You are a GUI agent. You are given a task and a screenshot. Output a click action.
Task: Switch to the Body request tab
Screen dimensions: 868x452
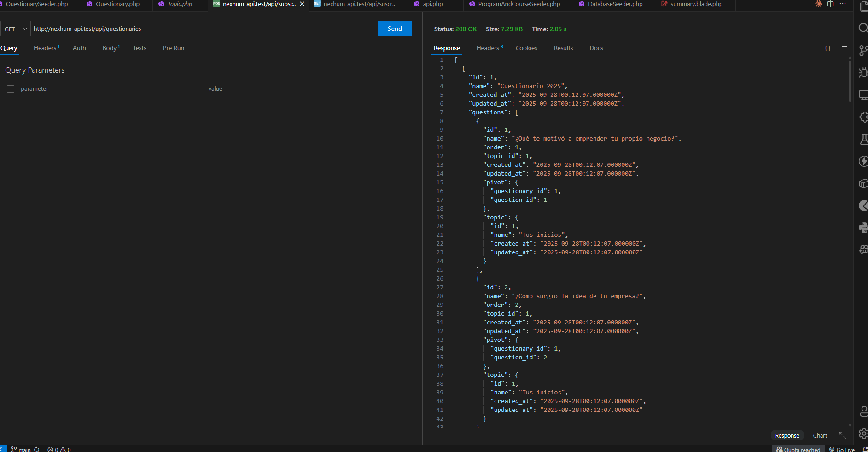point(110,48)
